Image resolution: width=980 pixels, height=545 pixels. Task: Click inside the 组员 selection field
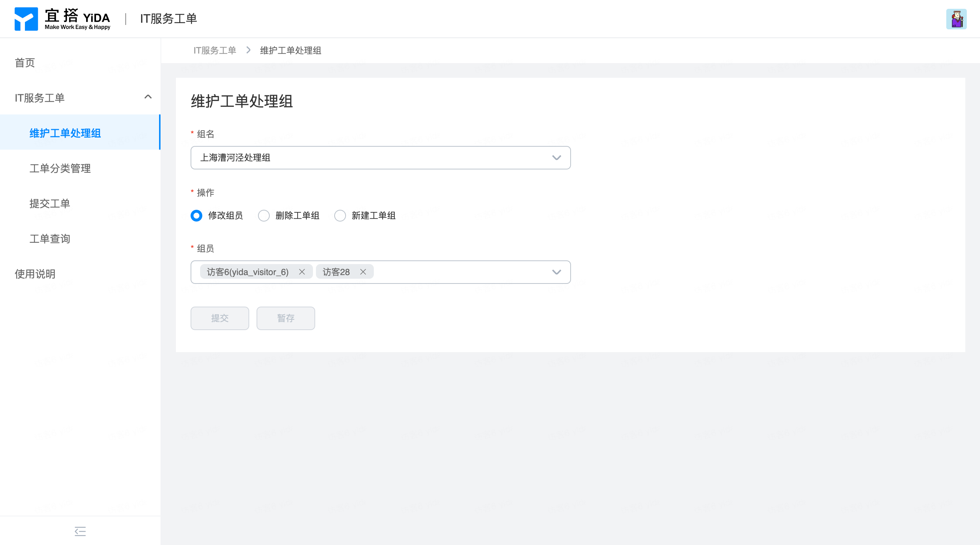tap(457, 272)
